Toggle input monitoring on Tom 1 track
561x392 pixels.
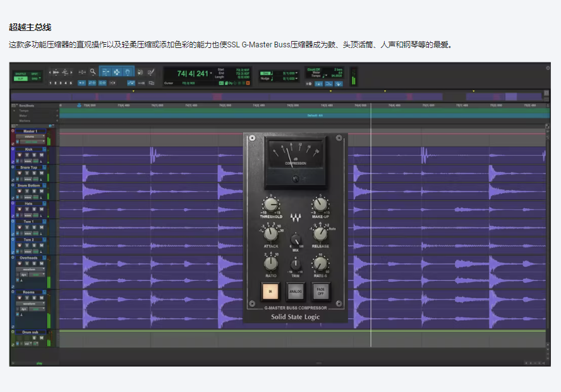[x=27, y=228]
